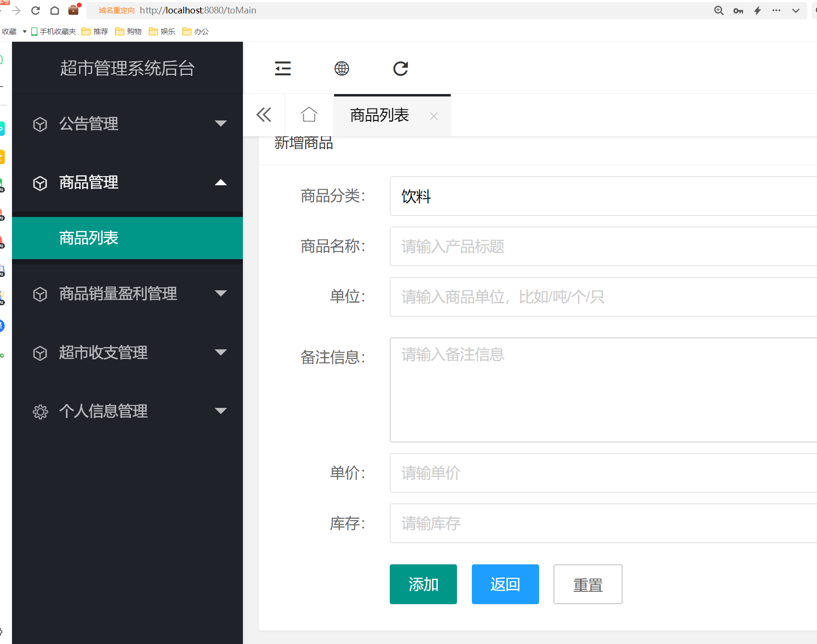This screenshot has width=817, height=644.
Task: Open the 超市收支管理 menu
Action: click(x=127, y=353)
